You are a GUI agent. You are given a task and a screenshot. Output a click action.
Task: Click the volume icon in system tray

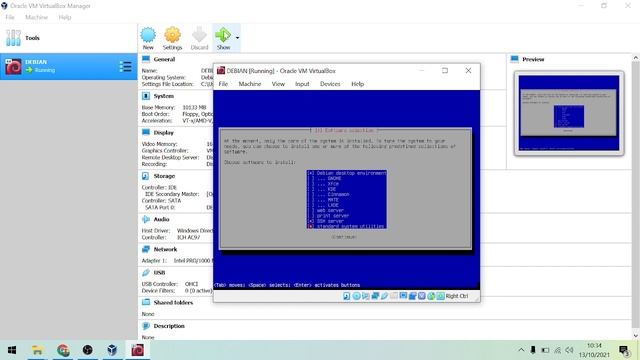(569, 350)
